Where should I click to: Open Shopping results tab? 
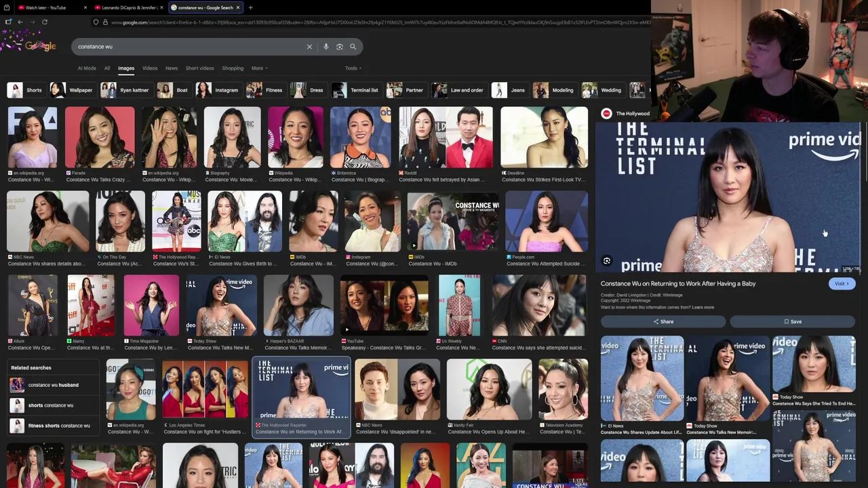coord(233,68)
